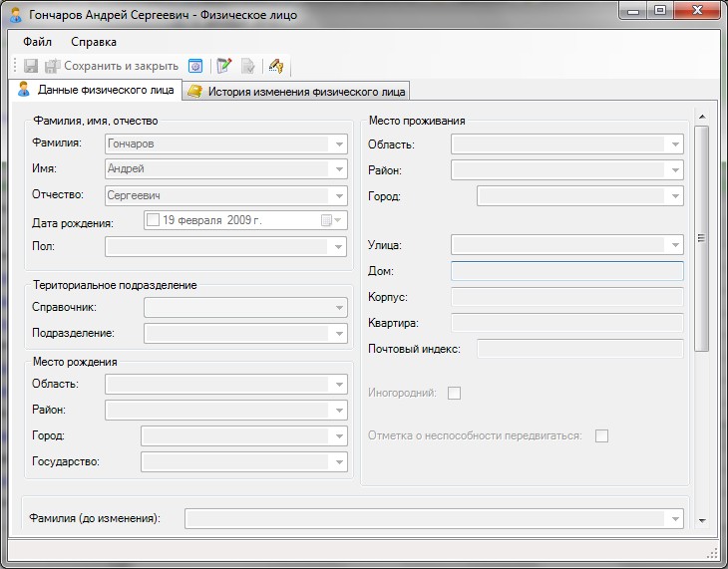Viewport: 728px width, 569px height.
Task: Click the key and pencil toolbar icon
Action: (277, 66)
